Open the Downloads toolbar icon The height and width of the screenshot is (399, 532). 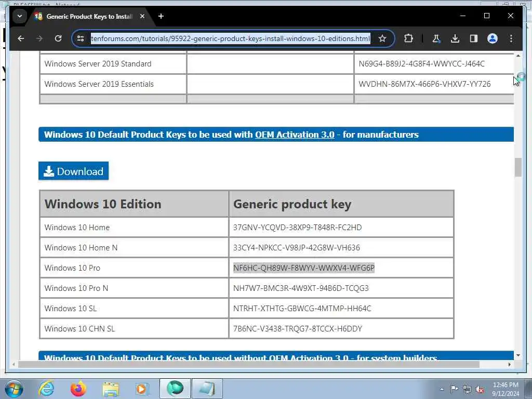[455, 38]
